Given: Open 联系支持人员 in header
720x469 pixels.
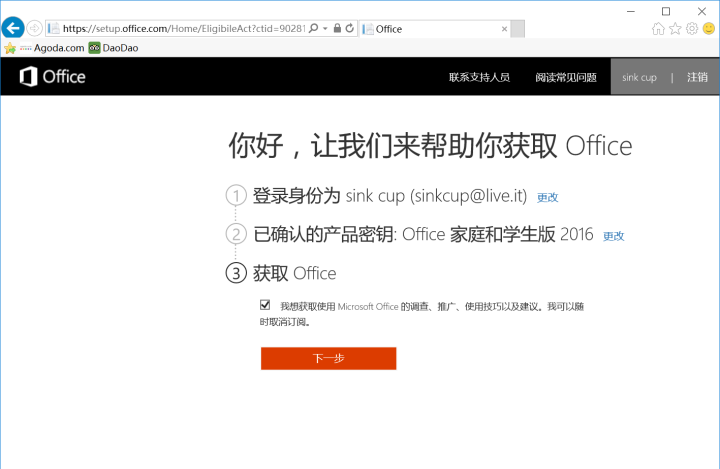Looking at the screenshot, I should tap(479, 77).
